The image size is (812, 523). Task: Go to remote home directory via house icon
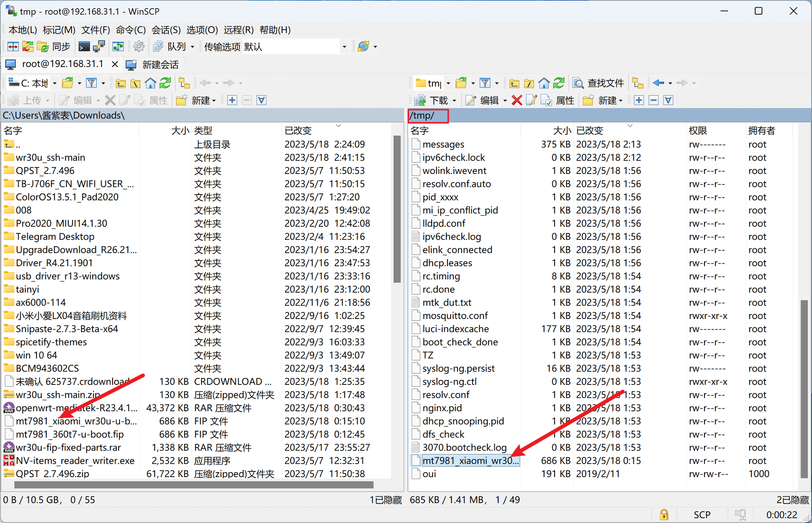tap(544, 83)
